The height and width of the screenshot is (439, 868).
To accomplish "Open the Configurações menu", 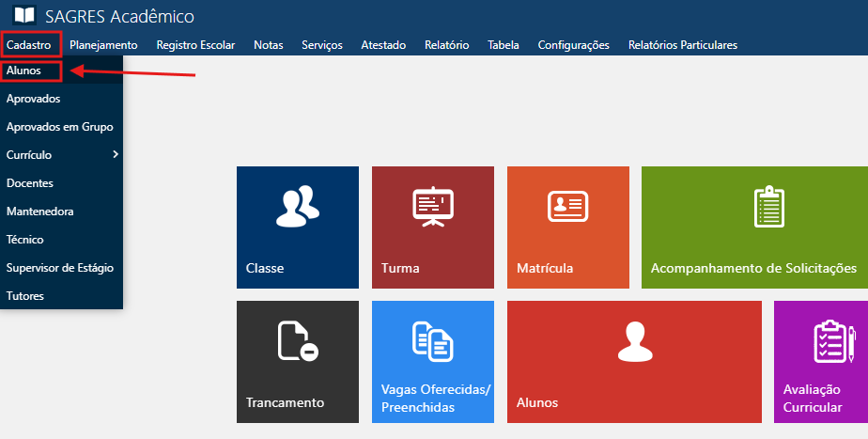I will pyautogui.click(x=573, y=45).
